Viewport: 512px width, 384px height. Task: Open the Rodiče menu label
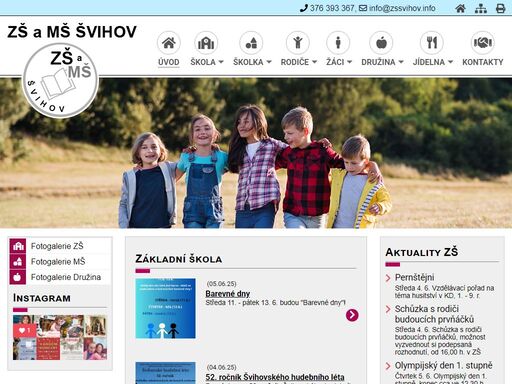295,62
